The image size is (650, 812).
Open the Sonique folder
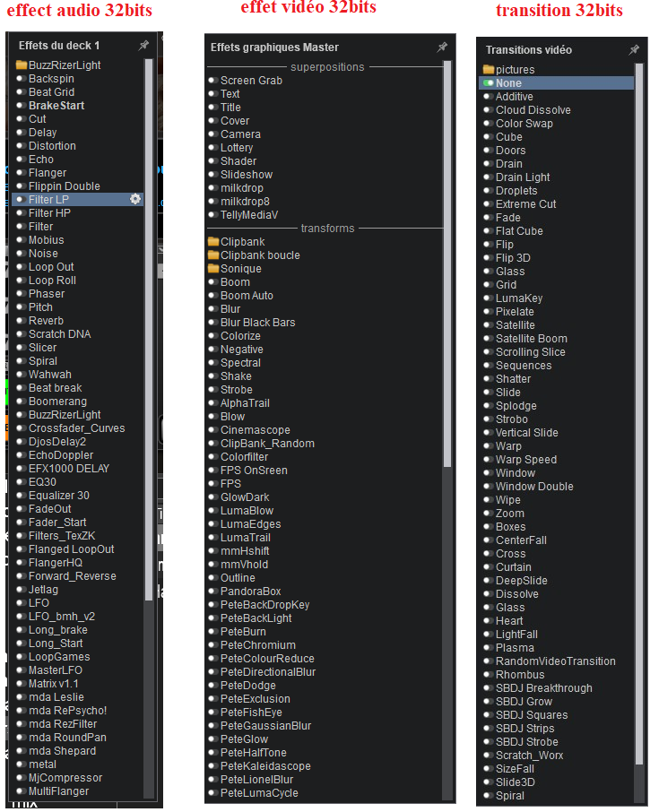[x=235, y=269]
